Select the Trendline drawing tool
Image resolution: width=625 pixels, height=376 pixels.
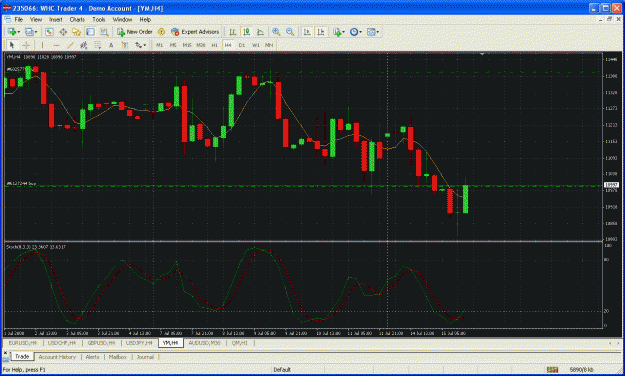click(x=70, y=45)
